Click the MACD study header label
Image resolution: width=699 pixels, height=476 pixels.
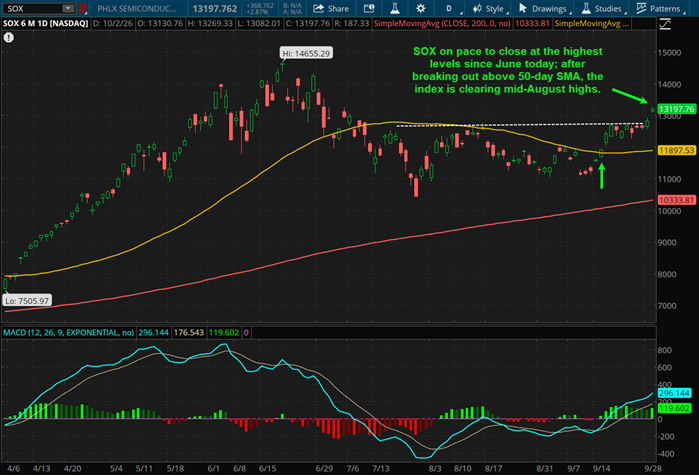click(69, 332)
